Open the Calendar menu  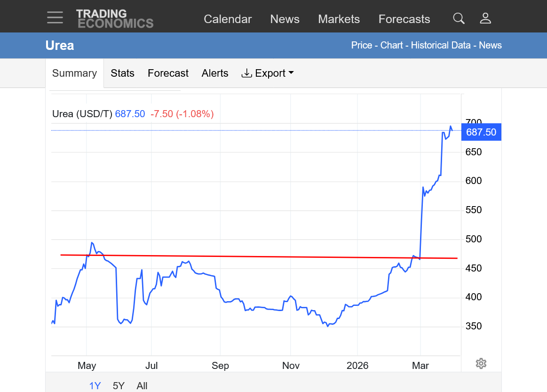click(x=228, y=19)
